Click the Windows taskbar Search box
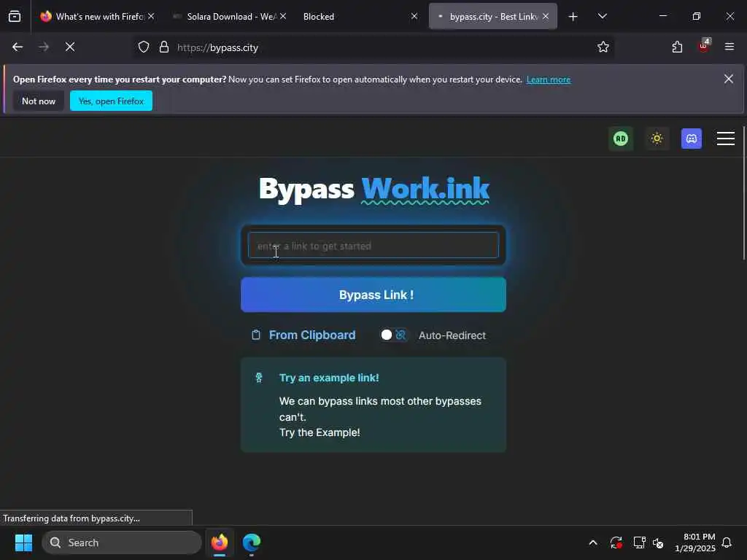 click(122, 542)
